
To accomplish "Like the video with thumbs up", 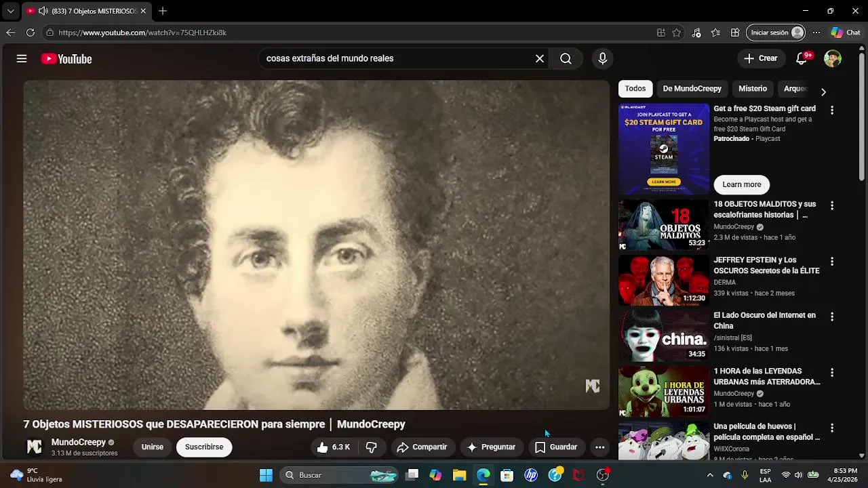I will pos(333,447).
